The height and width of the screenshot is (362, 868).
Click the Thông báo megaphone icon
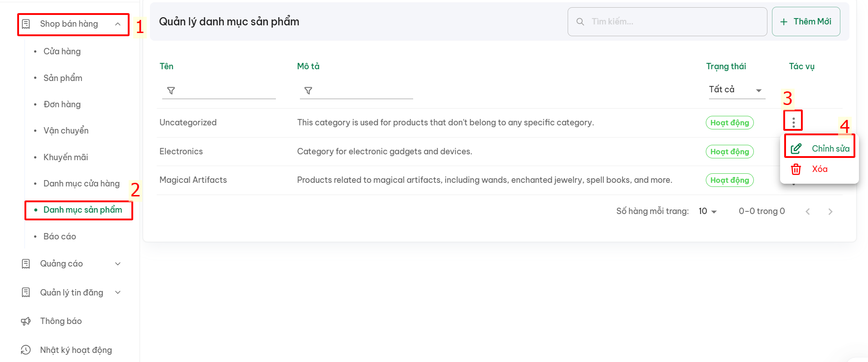tap(26, 321)
